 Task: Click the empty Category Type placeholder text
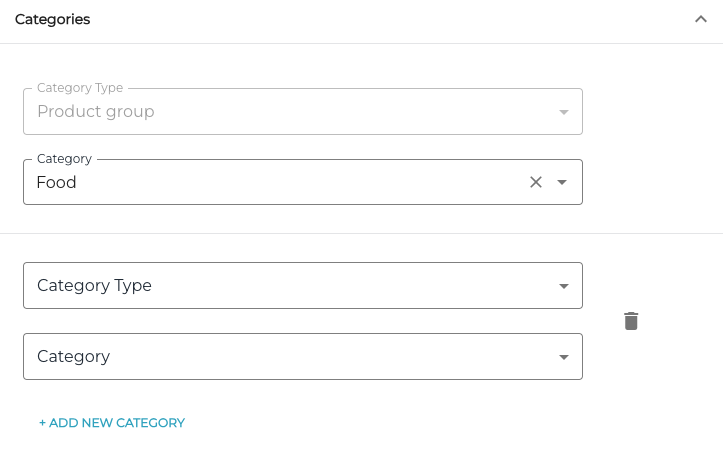click(x=94, y=286)
